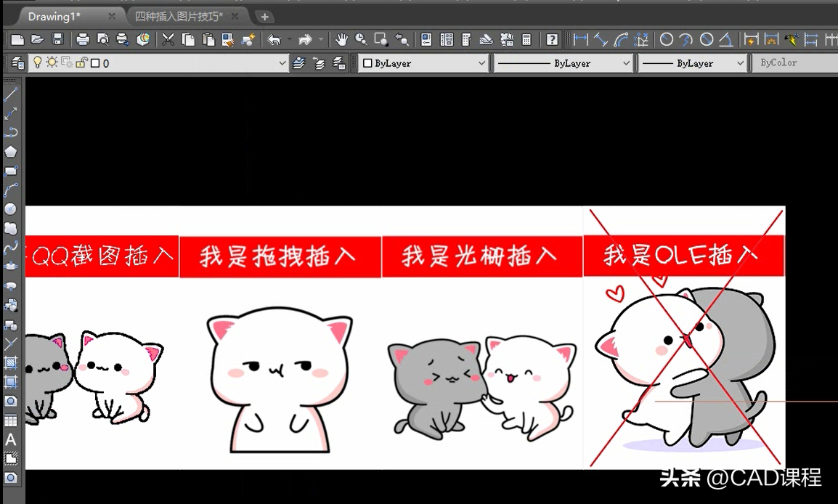
Task: Open the Tool Palettes icon
Action: 467,39
